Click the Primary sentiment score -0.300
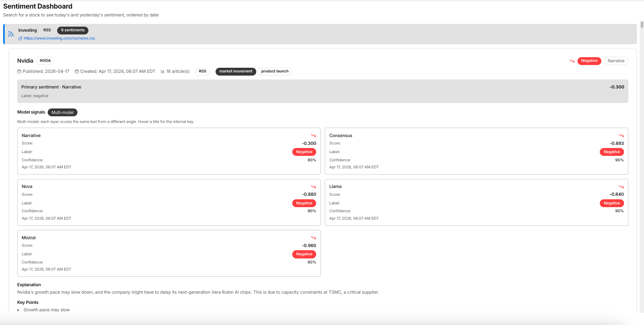The image size is (644, 325). (617, 87)
